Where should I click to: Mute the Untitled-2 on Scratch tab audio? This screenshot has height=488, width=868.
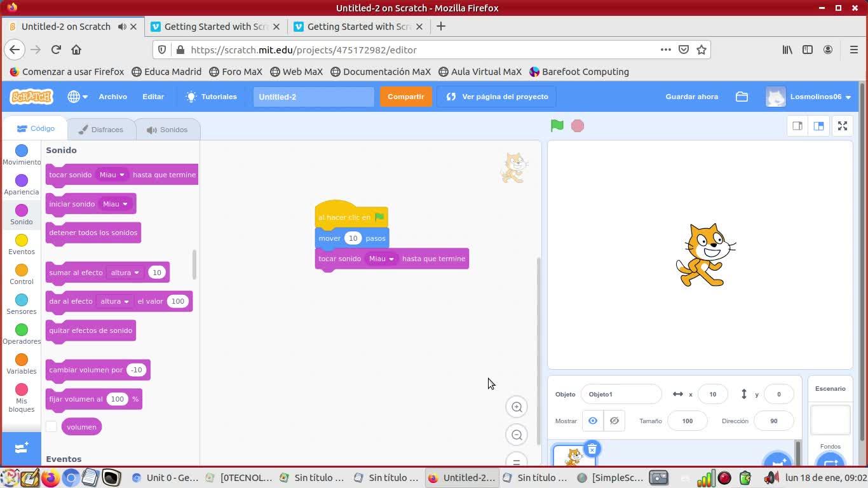tap(122, 27)
